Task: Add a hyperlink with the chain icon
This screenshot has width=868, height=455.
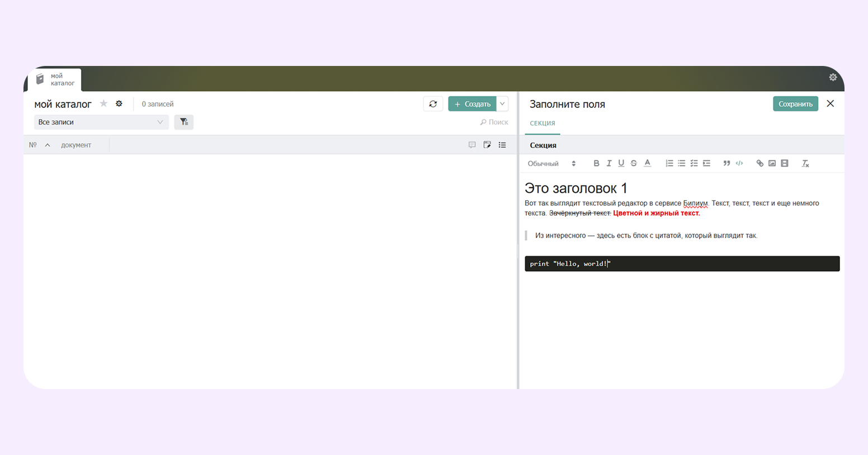Action: click(x=759, y=163)
